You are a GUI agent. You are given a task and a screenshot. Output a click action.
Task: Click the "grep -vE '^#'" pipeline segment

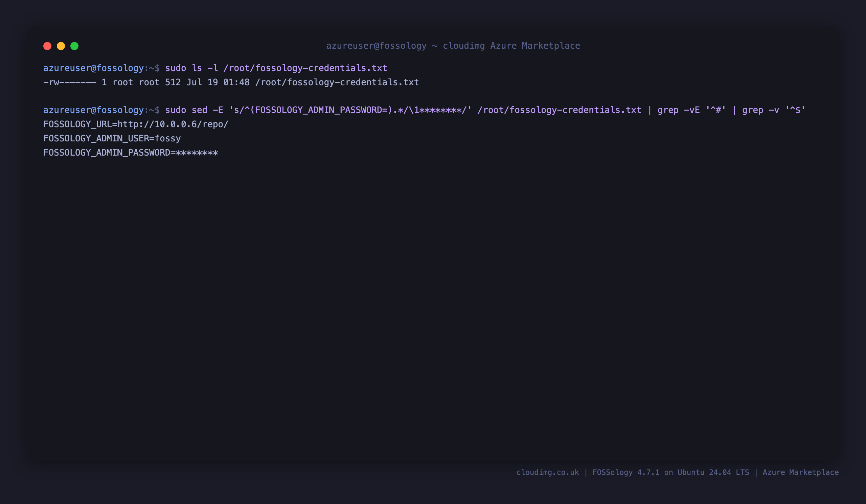(x=691, y=110)
